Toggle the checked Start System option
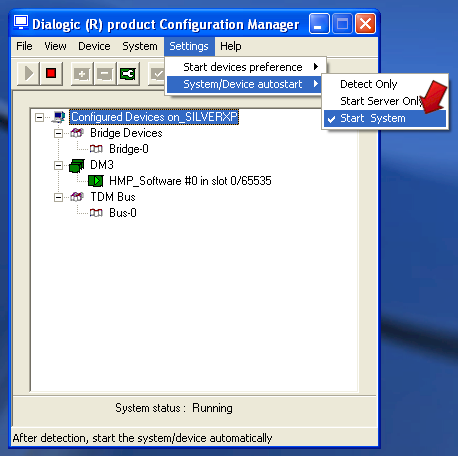The height and width of the screenshot is (456, 458). point(385,118)
